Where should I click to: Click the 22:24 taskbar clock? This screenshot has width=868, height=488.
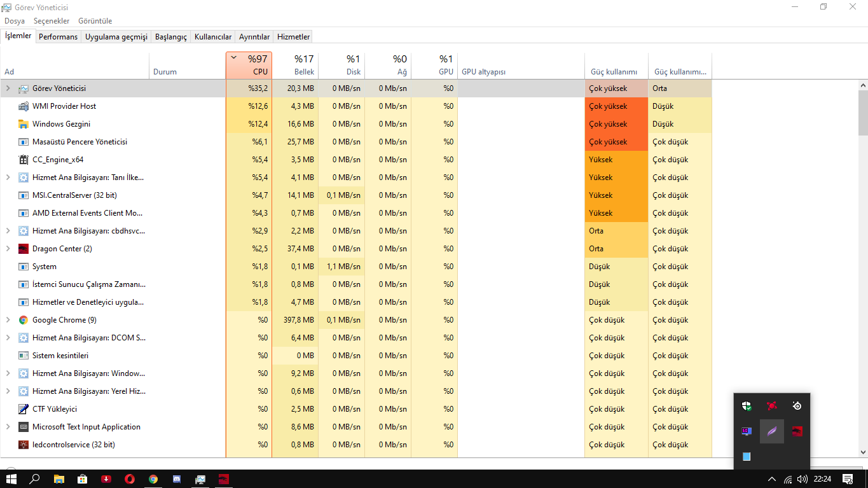point(822,478)
